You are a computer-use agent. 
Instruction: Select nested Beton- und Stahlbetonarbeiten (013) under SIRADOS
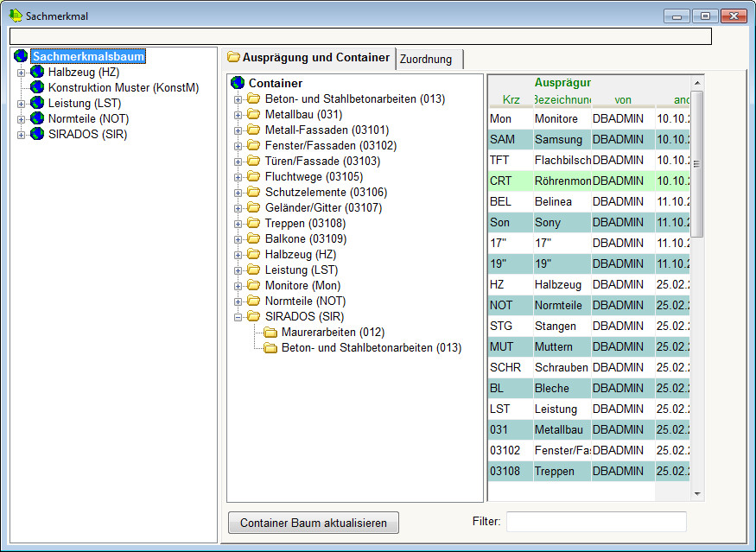tap(372, 347)
